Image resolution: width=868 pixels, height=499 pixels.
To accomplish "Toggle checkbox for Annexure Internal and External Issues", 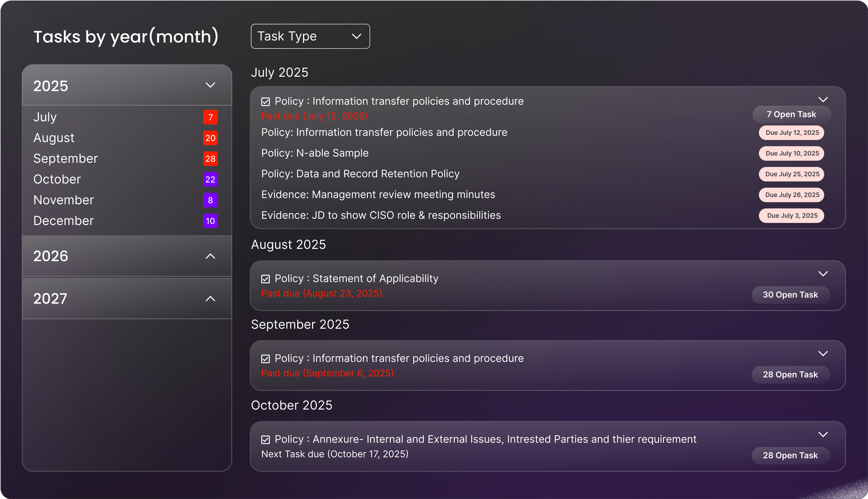I will (x=266, y=440).
